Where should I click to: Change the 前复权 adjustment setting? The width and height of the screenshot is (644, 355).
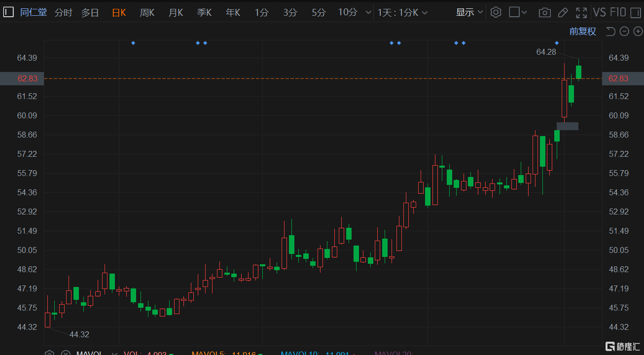[x=583, y=32]
